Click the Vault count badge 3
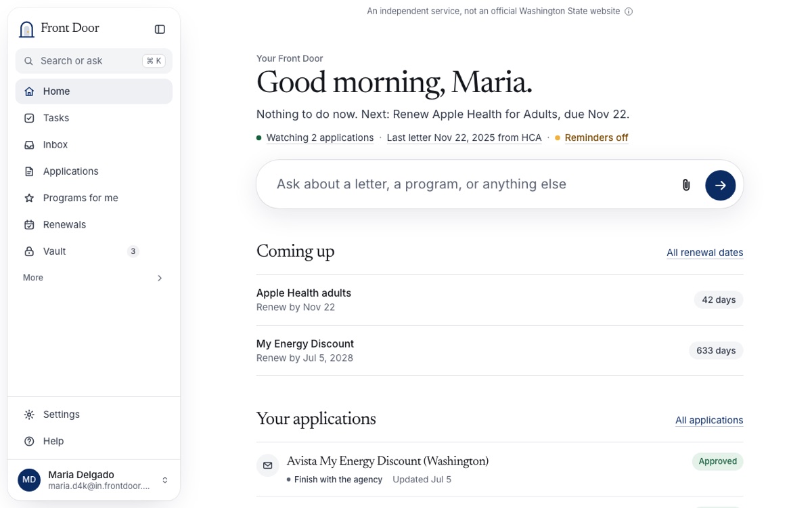This screenshot has height=508, width=812. (x=133, y=251)
